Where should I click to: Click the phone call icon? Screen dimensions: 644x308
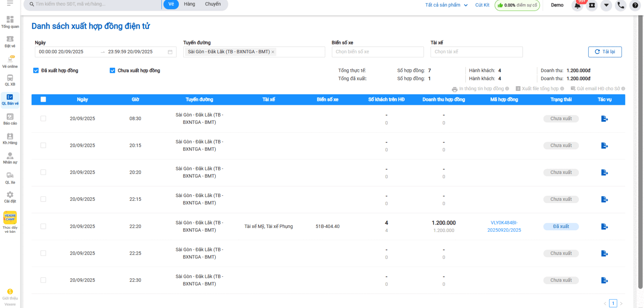621,5
